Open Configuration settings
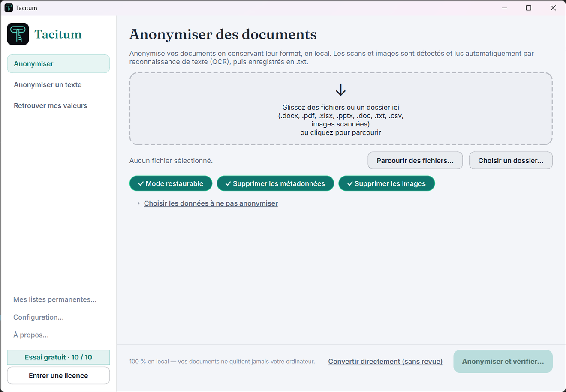The height and width of the screenshot is (392, 566). click(x=39, y=317)
